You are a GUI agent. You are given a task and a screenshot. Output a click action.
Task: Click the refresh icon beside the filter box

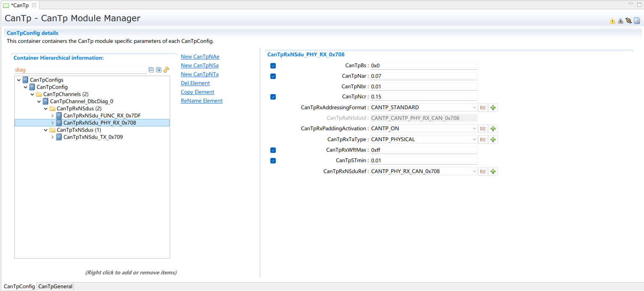(x=166, y=70)
